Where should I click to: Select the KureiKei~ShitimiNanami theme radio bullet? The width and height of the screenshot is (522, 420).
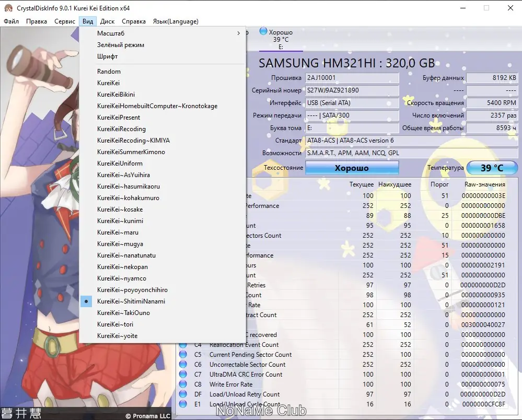click(86, 301)
